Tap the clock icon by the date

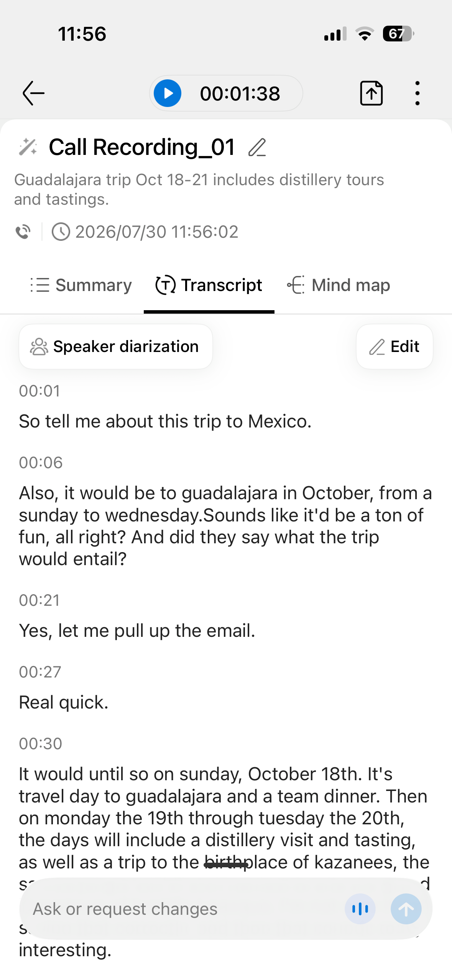61,232
